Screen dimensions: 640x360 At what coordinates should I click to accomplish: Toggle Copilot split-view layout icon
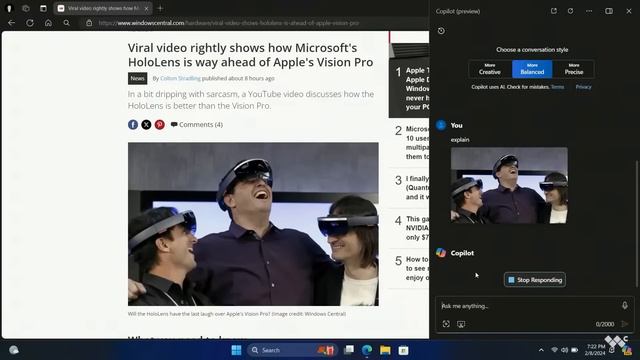(609, 11)
